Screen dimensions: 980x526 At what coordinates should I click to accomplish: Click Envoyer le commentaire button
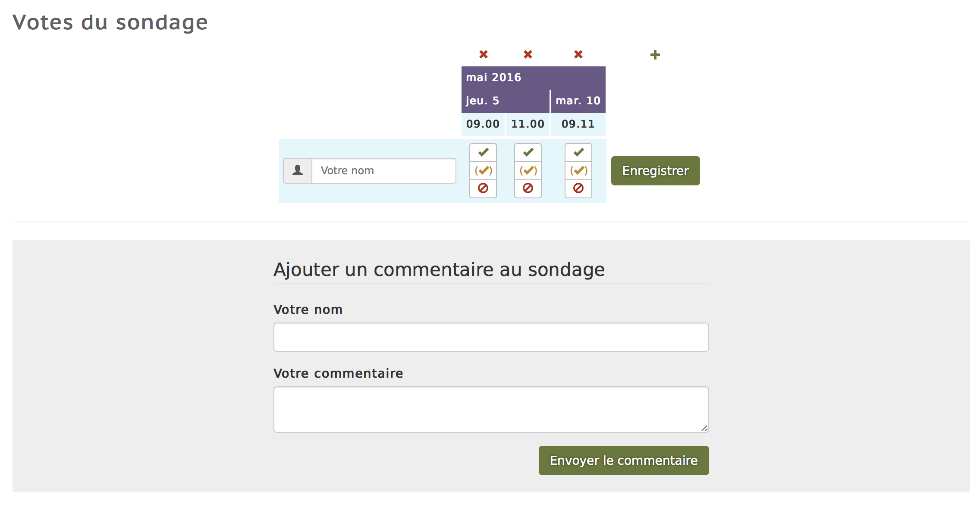624,460
